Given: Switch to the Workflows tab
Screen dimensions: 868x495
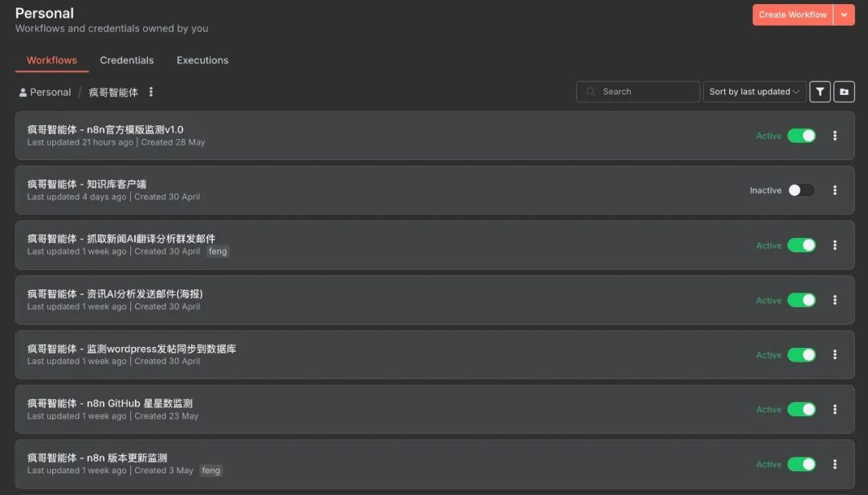Looking at the screenshot, I should (51, 60).
